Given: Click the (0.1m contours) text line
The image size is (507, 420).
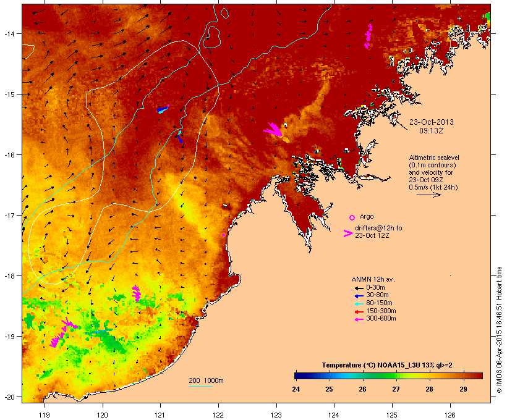Looking at the screenshot, I should [432, 165].
